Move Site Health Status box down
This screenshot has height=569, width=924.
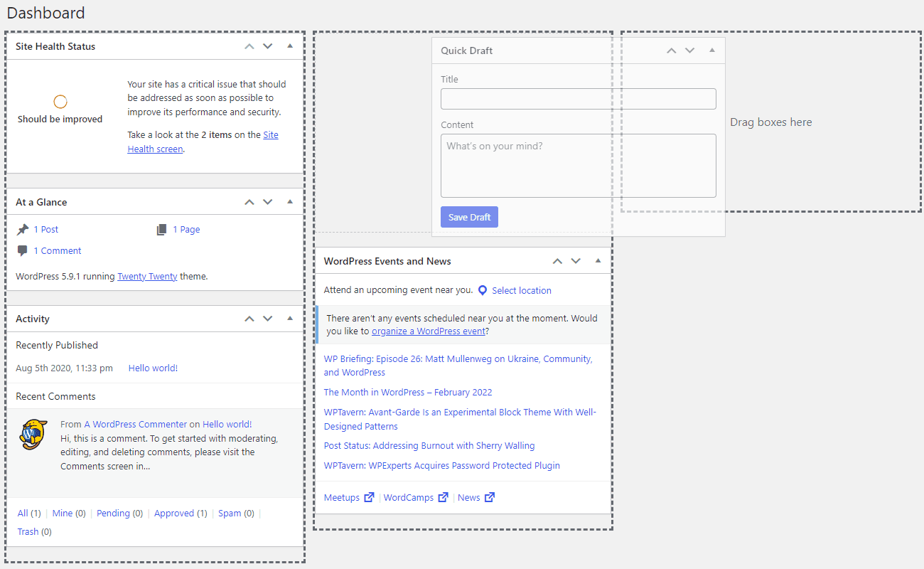point(267,46)
